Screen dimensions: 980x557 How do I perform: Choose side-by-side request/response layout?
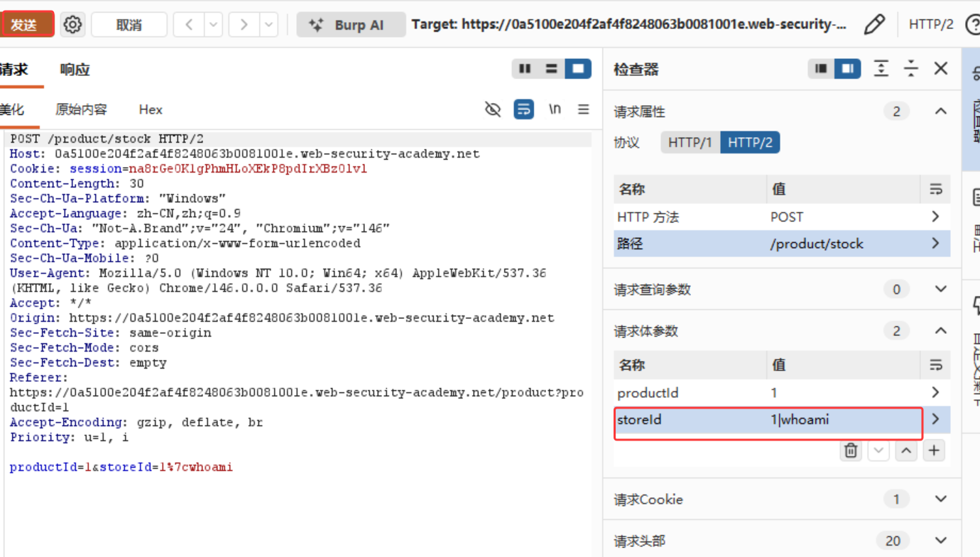[x=526, y=69]
